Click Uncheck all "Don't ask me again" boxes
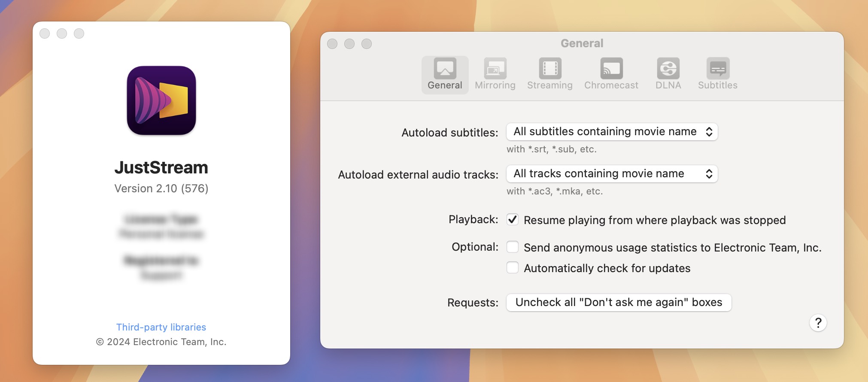Image resolution: width=868 pixels, height=382 pixels. pyautogui.click(x=619, y=303)
